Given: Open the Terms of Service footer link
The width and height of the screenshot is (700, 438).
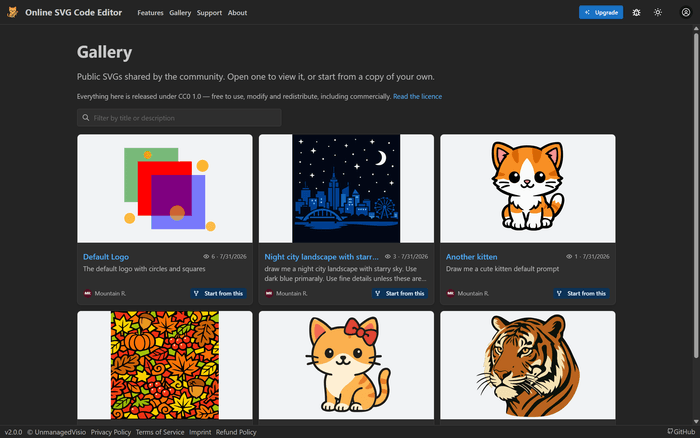Looking at the screenshot, I should (160, 432).
